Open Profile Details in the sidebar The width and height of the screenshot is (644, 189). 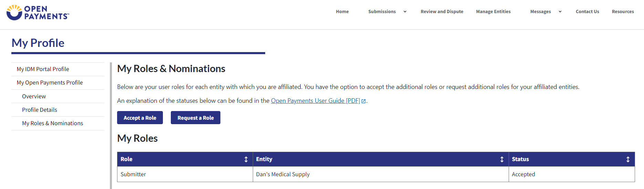[40, 110]
